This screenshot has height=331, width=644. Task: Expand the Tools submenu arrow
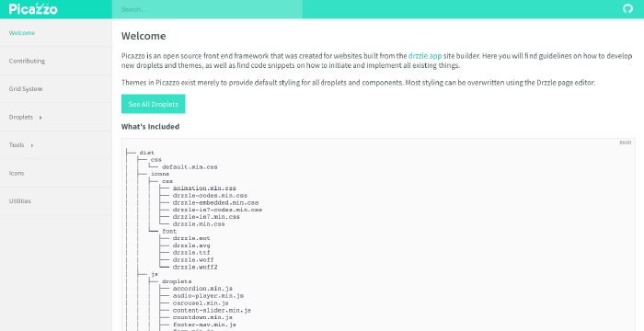coord(32,145)
